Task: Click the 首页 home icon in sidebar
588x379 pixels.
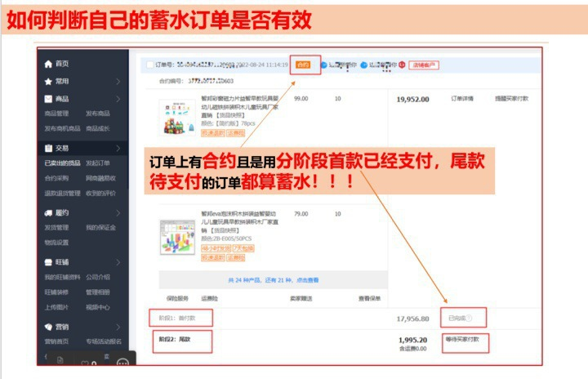Action: pyautogui.click(x=48, y=64)
